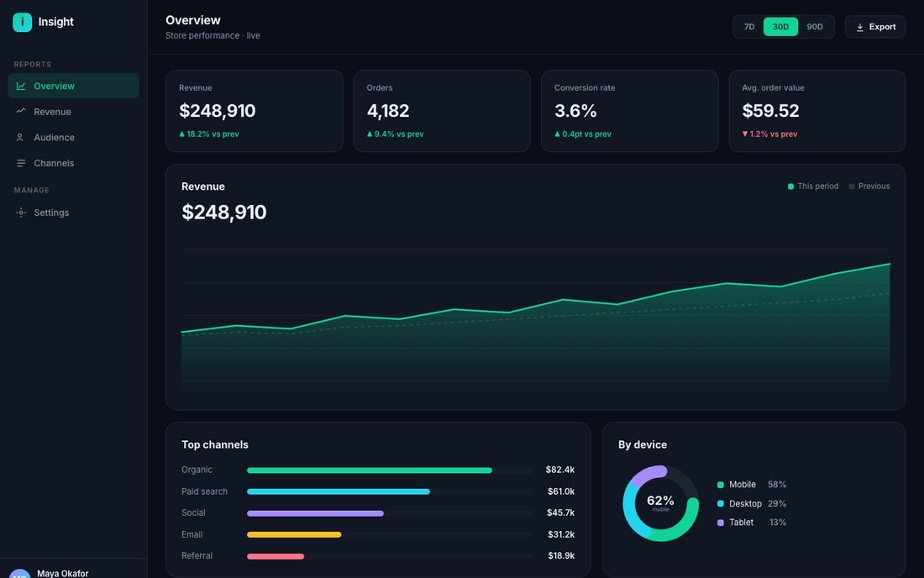924x578 pixels.
Task: Open the Revenue $248,910 stat card
Action: coord(254,112)
